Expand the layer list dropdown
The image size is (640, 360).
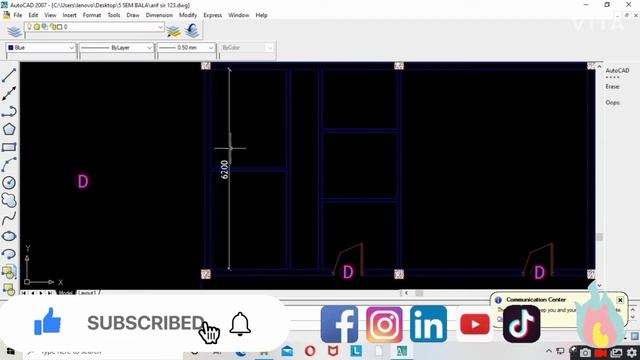pyautogui.click(x=160, y=27)
